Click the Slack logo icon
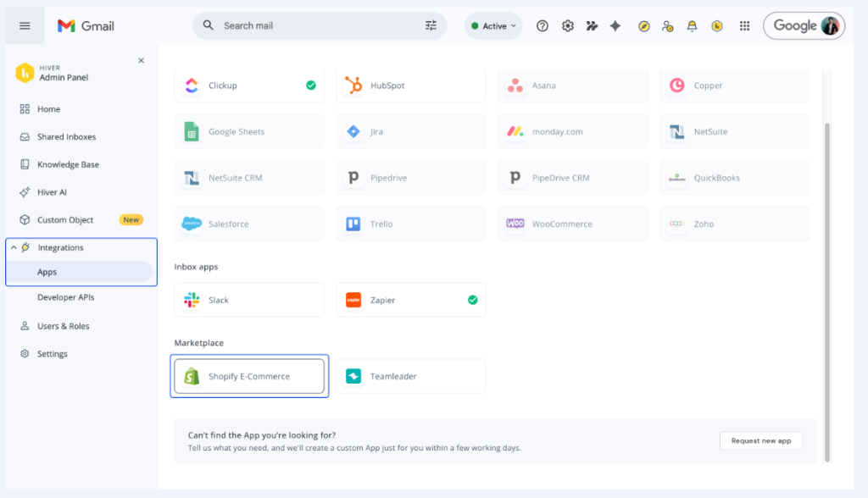The image size is (868, 498). pyautogui.click(x=192, y=300)
